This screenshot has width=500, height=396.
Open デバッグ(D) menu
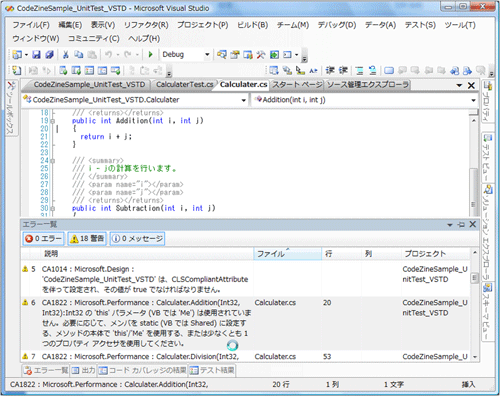[337, 25]
